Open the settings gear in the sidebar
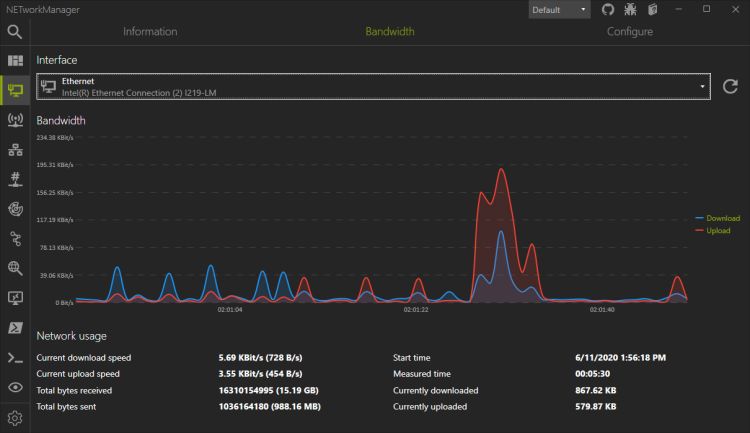 (x=15, y=417)
